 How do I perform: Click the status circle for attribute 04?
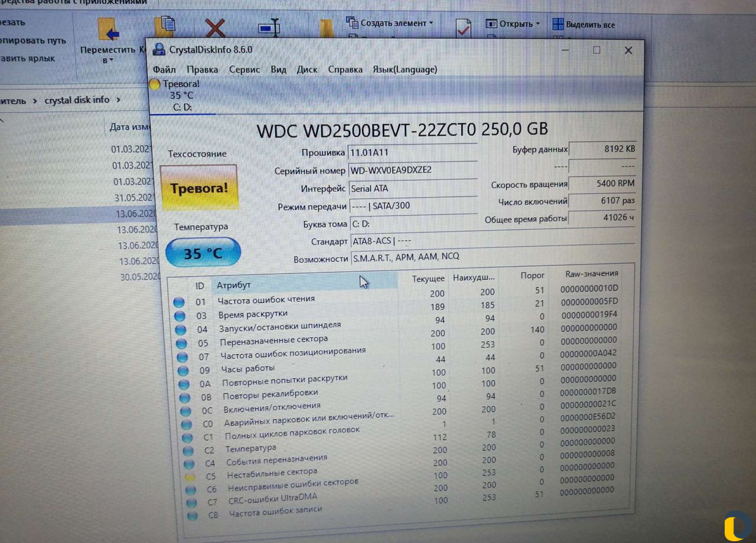181,330
